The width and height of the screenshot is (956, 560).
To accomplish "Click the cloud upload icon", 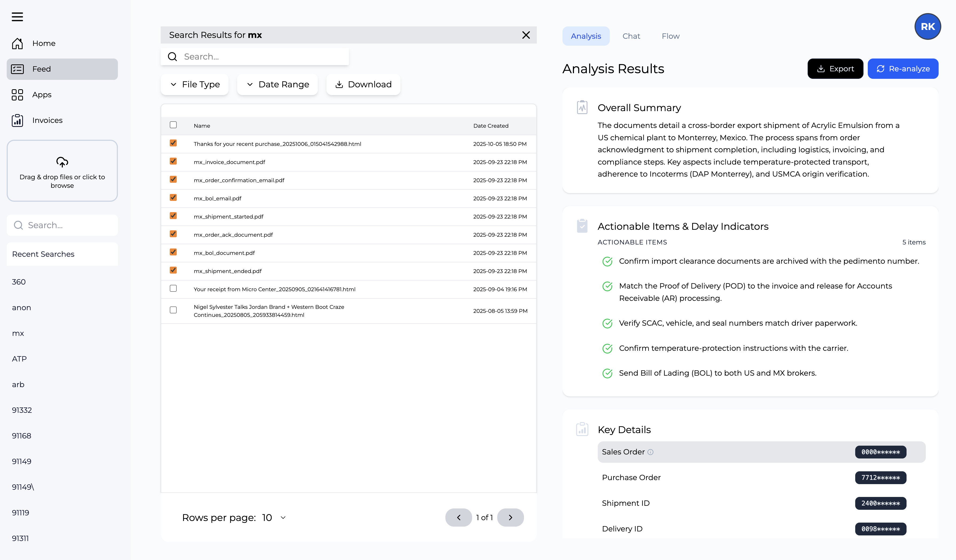I will pos(62,162).
